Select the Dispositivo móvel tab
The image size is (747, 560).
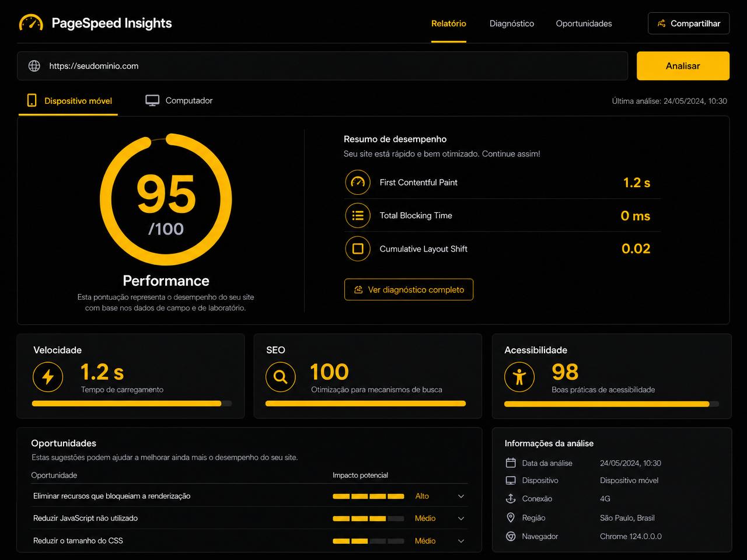(68, 101)
